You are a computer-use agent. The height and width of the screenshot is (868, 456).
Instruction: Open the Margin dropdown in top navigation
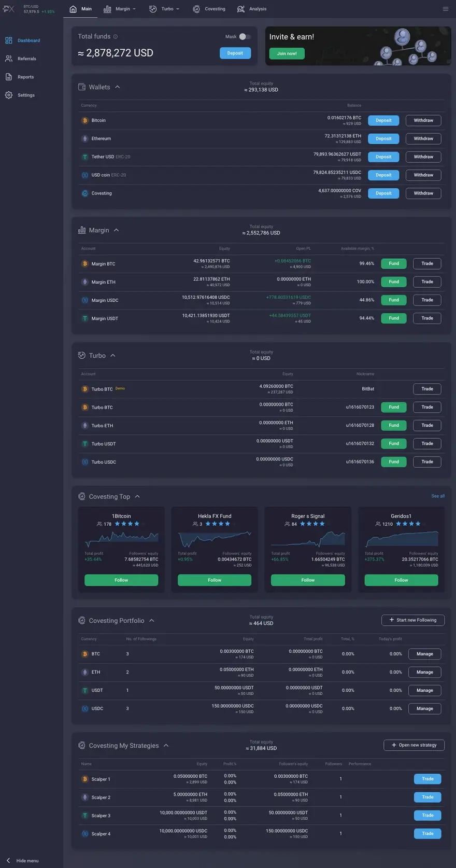pyautogui.click(x=120, y=9)
